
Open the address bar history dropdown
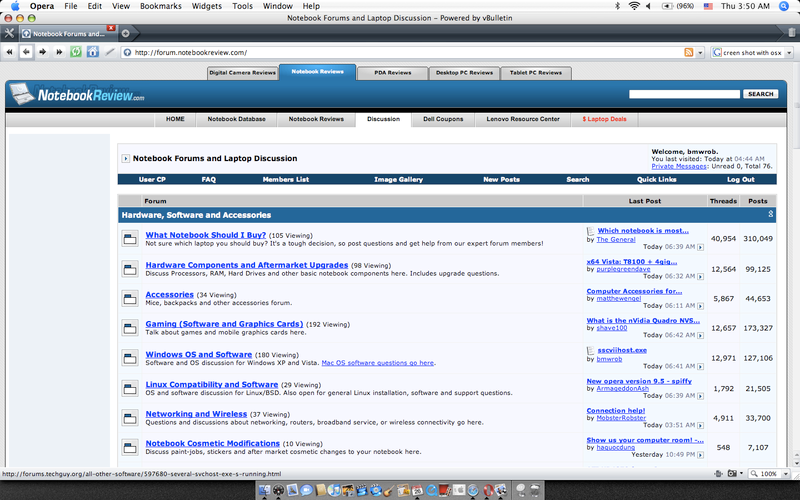click(700, 53)
